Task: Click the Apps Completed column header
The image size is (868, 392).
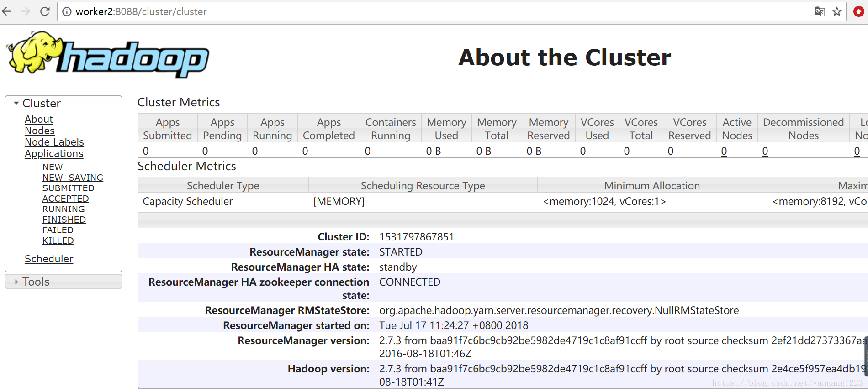Action: (329, 129)
